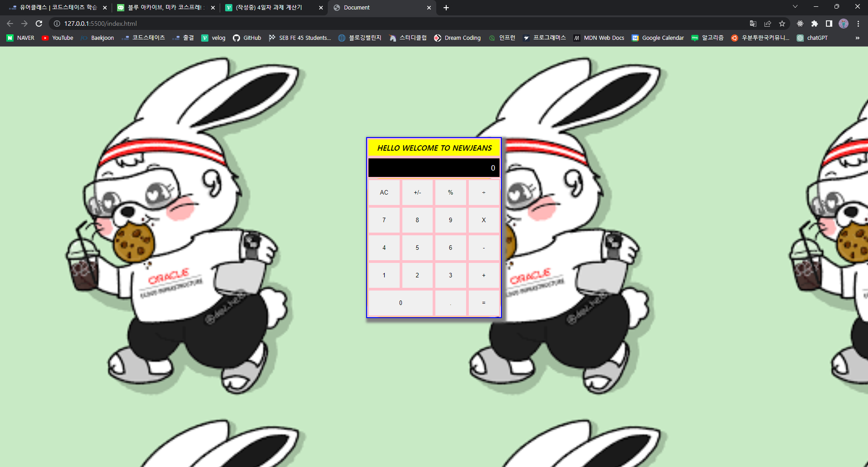
Task: Click the browser back arrow
Action: (x=10, y=24)
